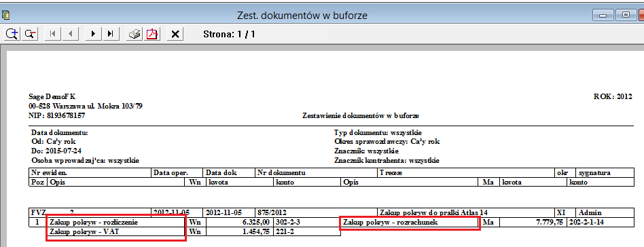Click account number '302-2-3'

287,222
